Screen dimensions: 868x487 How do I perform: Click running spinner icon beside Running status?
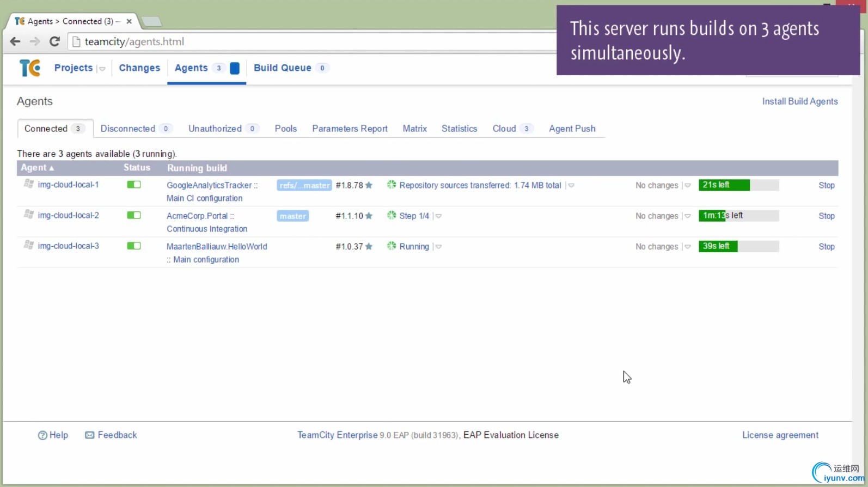392,246
